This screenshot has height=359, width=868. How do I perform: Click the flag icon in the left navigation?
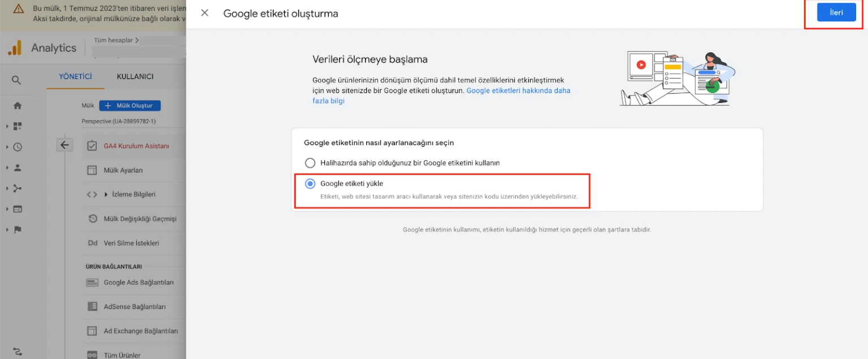point(18,229)
